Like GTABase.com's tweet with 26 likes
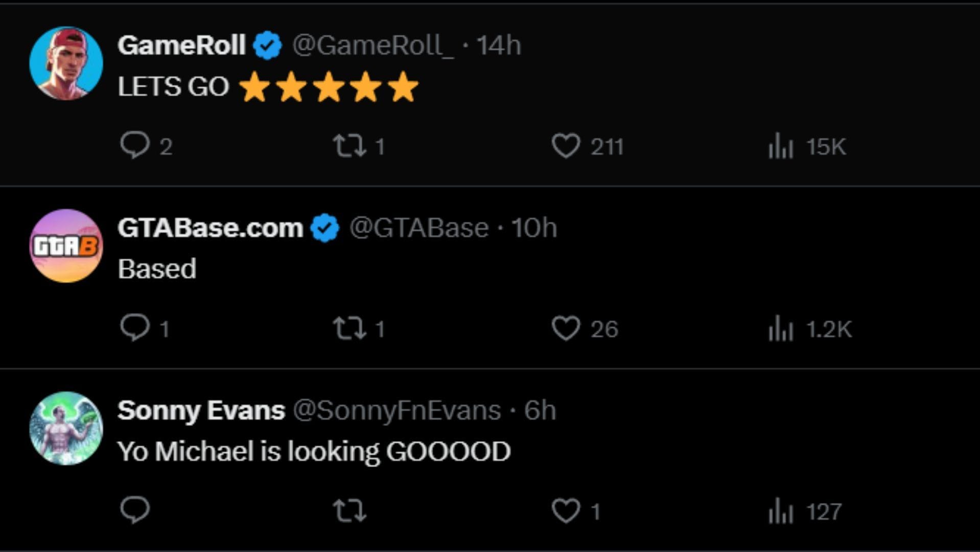The height and width of the screenshot is (552, 980). click(x=566, y=328)
